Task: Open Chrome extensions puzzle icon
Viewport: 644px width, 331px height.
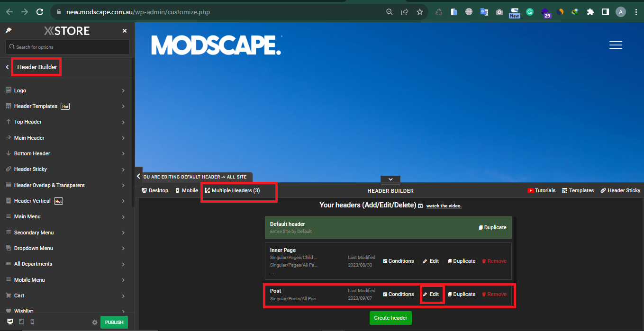Action: tap(590, 12)
